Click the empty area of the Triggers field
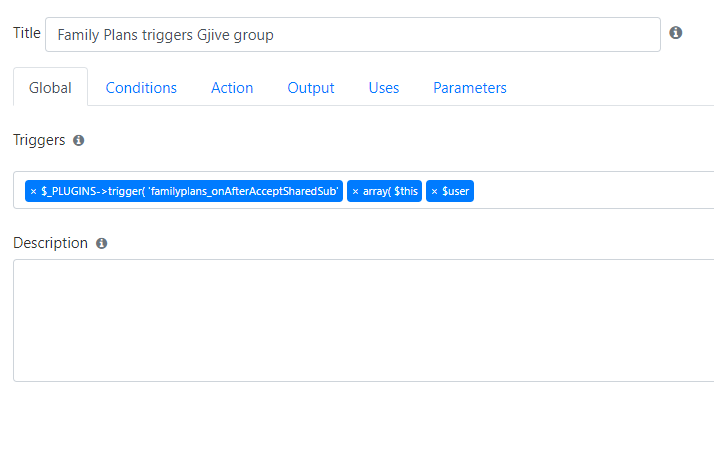The image size is (714, 454). [x=592, y=190]
